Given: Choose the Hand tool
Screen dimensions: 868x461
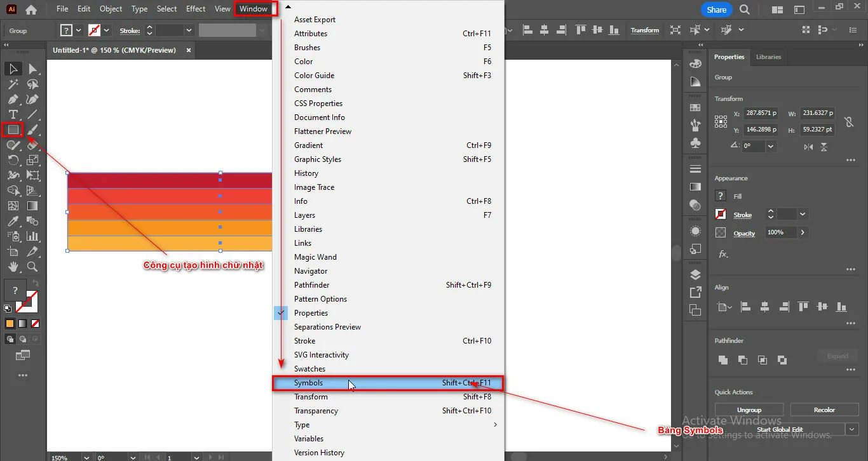Looking at the screenshot, I should (13, 267).
